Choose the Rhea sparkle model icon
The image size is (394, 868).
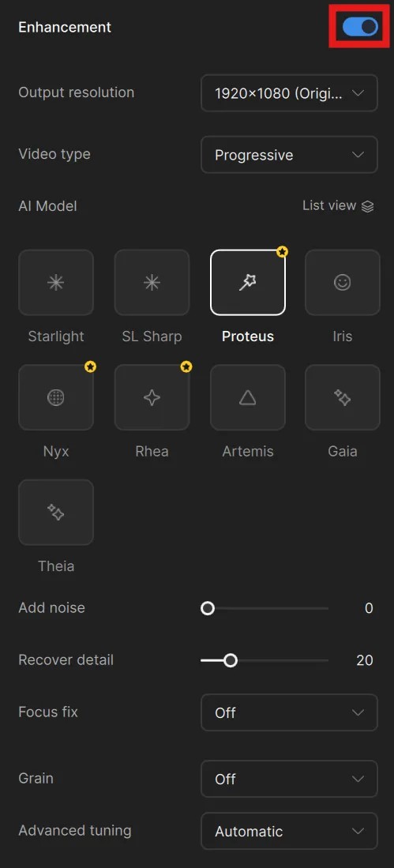click(152, 397)
